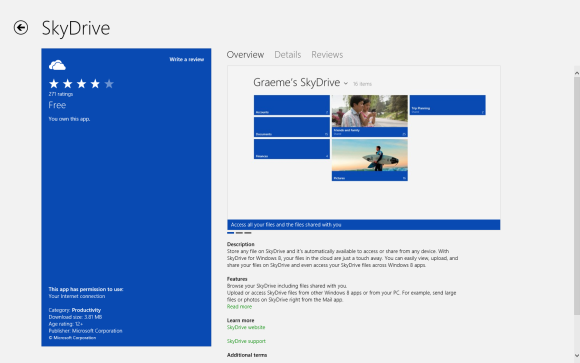Click 'You own this app.' text
This screenshot has height=363, width=580.
point(69,119)
